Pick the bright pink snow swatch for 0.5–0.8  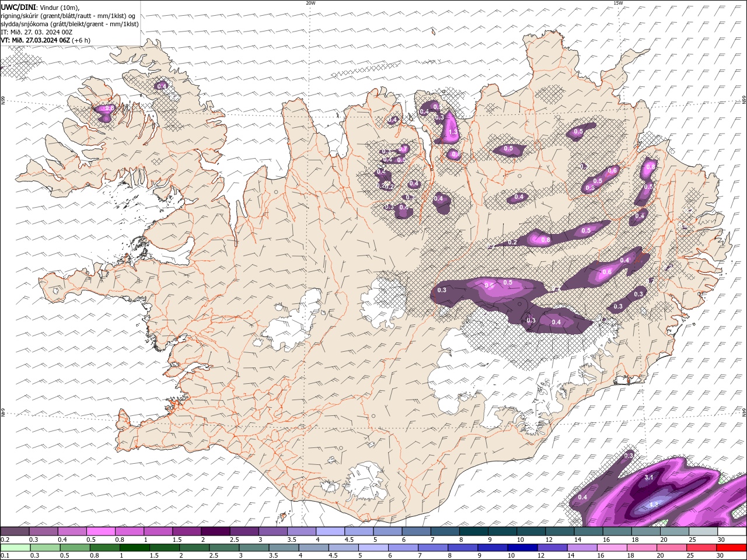pos(100,531)
